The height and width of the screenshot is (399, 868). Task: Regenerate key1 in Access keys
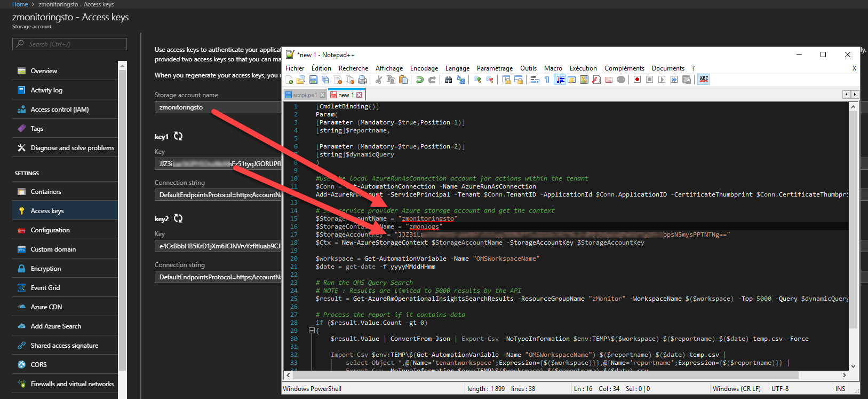[x=178, y=136]
